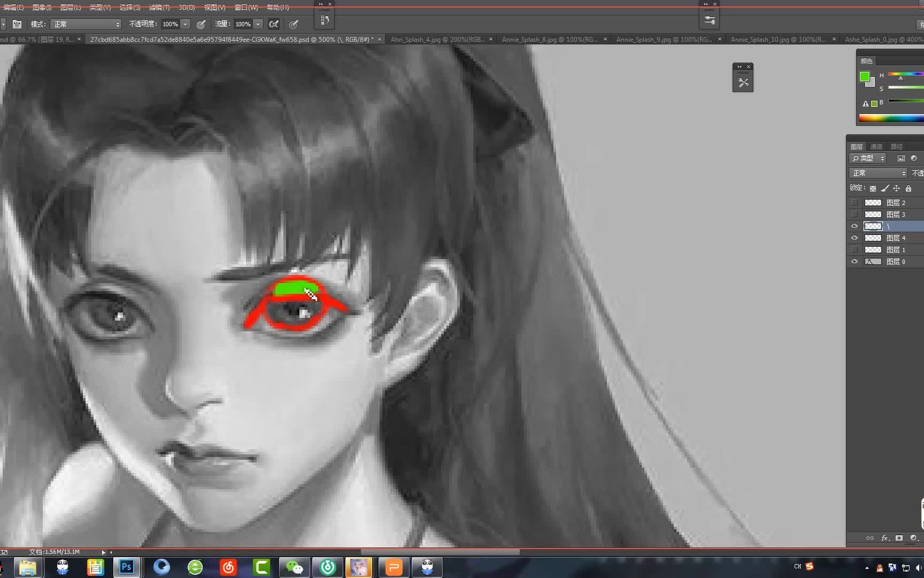Image resolution: width=924 pixels, height=578 pixels.
Task: Open the 视图(V) menu
Action: [214, 7]
